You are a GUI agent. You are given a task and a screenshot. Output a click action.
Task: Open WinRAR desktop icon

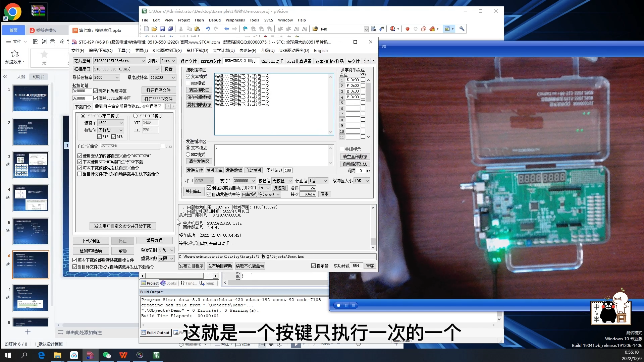click(38, 12)
